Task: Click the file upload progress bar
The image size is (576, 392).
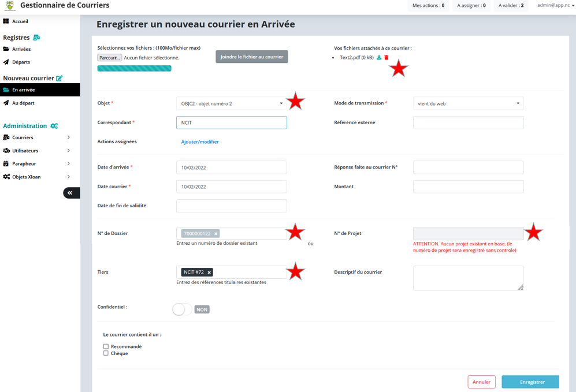Action: click(134, 68)
